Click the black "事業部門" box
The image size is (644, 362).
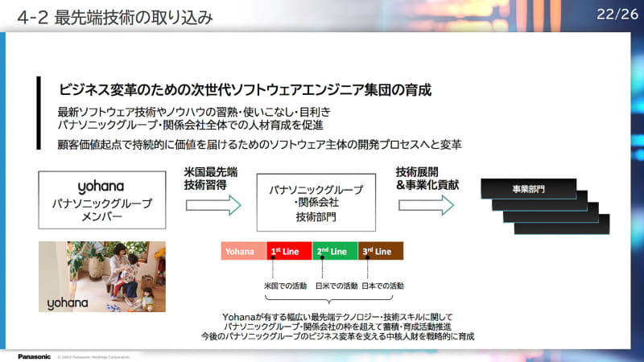528,189
